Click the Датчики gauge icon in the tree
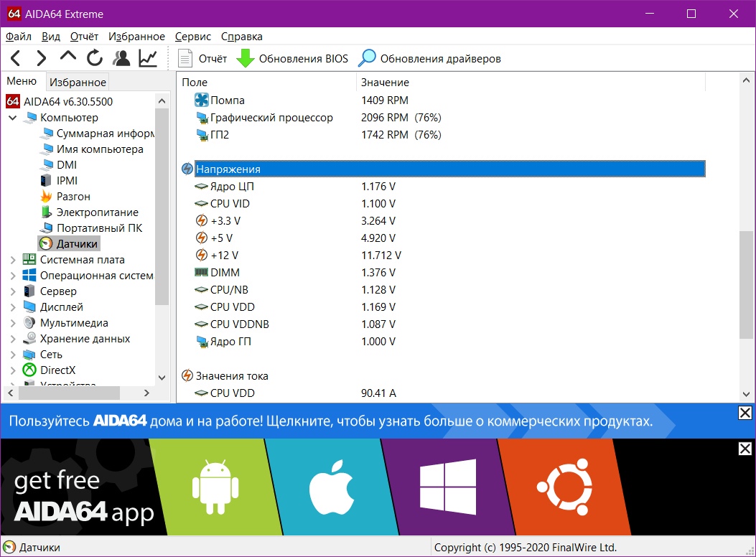Viewport: 756px width, 557px height. click(46, 244)
